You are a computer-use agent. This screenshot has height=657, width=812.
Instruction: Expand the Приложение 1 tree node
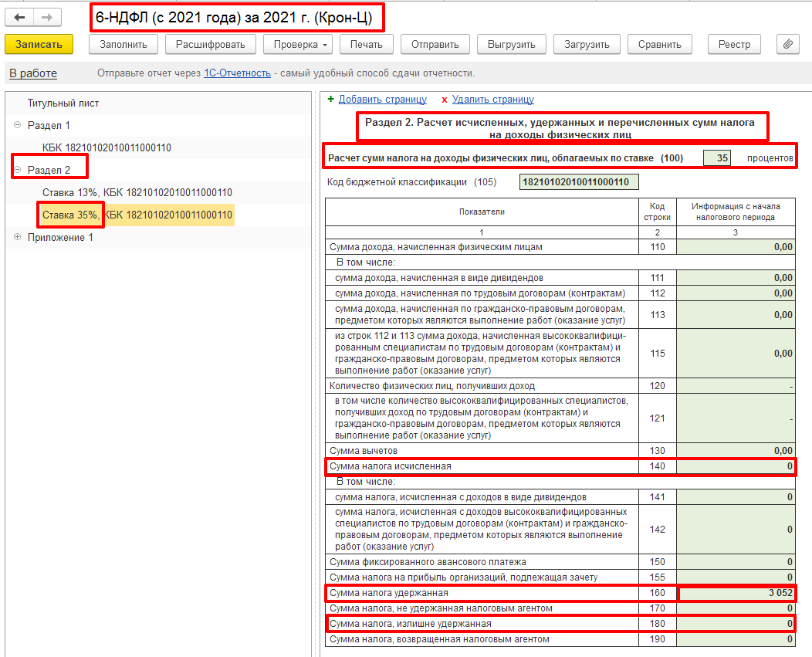(17, 237)
